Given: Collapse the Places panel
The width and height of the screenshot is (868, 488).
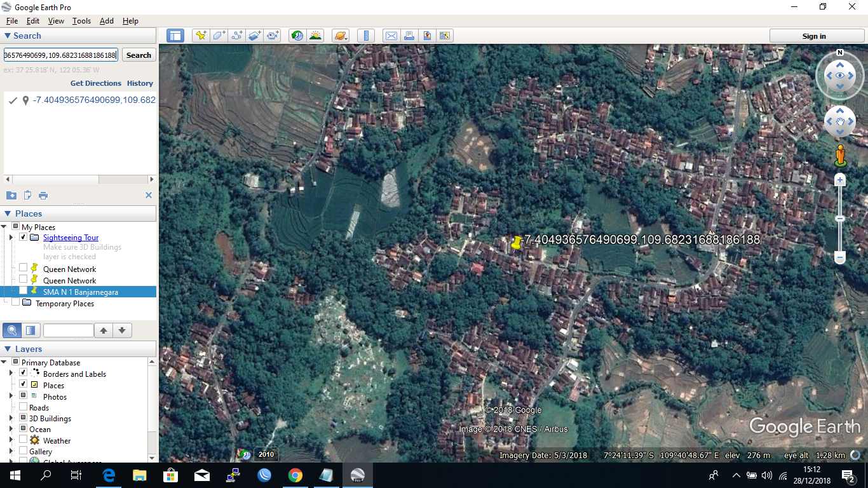Looking at the screenshot, I should click(x=8, y=213).
